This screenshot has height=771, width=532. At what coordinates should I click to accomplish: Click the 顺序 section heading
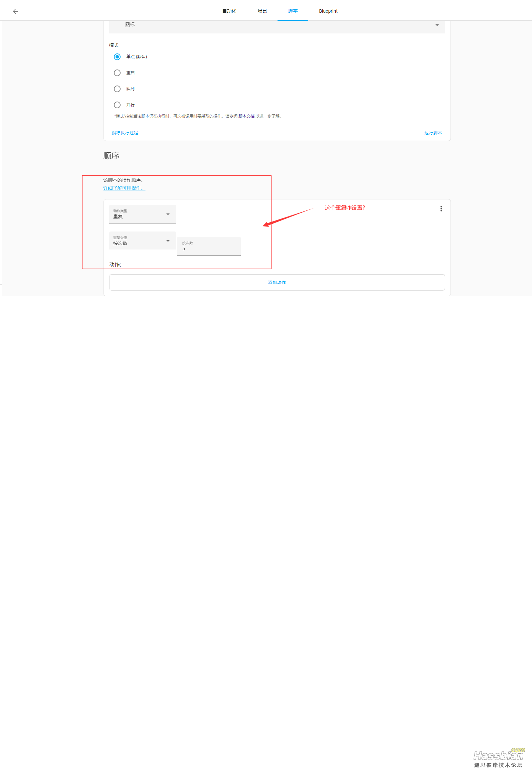pos(111,156)
